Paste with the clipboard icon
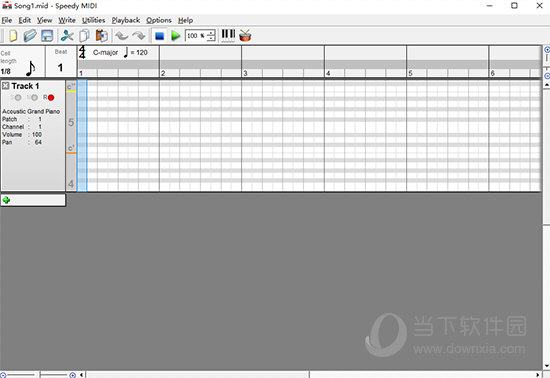The width and height of the screenshot is (550, 378). click(102, 35)
